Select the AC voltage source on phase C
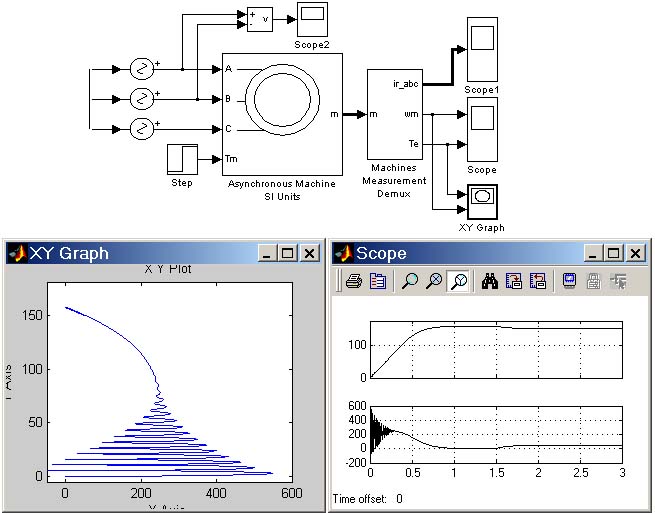 (x=142, y=129)
